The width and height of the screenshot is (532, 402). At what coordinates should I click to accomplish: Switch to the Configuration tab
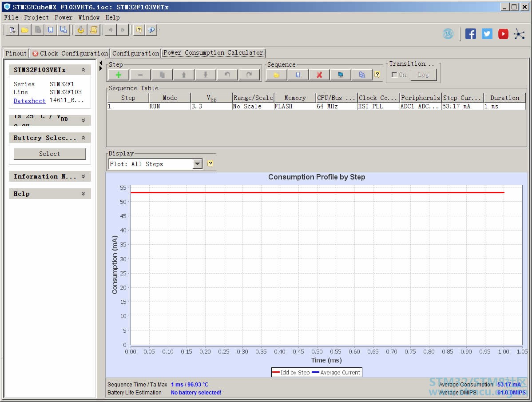(135, 53)
